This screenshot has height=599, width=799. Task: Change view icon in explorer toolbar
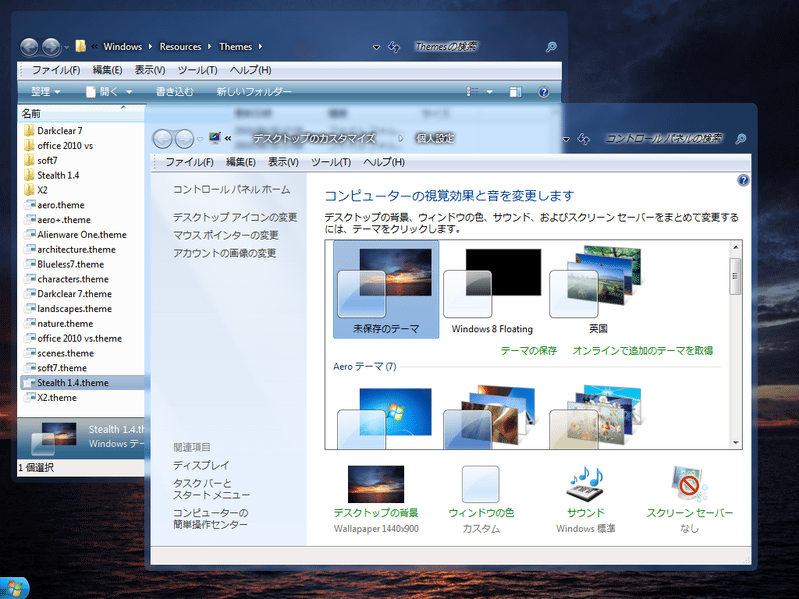[x=472, y=92]
